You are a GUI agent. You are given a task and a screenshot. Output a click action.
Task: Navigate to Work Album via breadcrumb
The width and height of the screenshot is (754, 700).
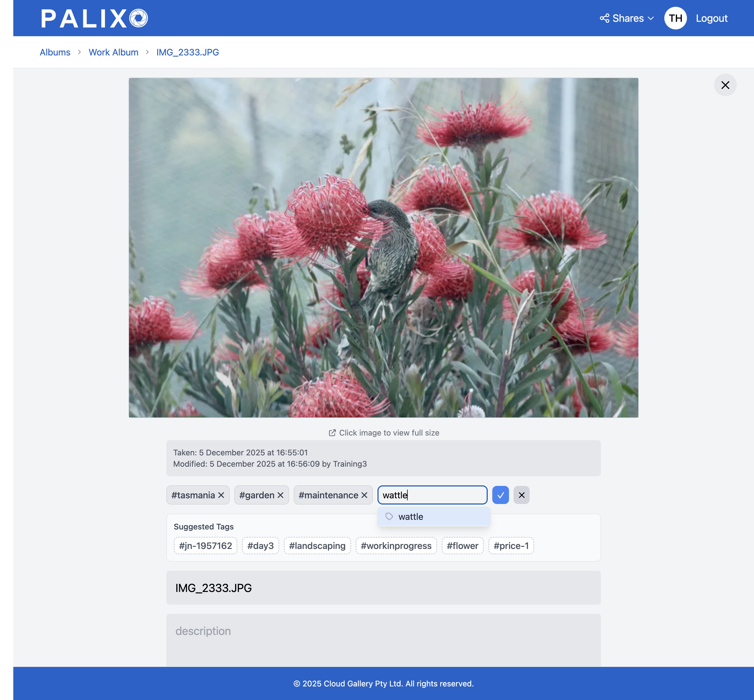[113, 52]
